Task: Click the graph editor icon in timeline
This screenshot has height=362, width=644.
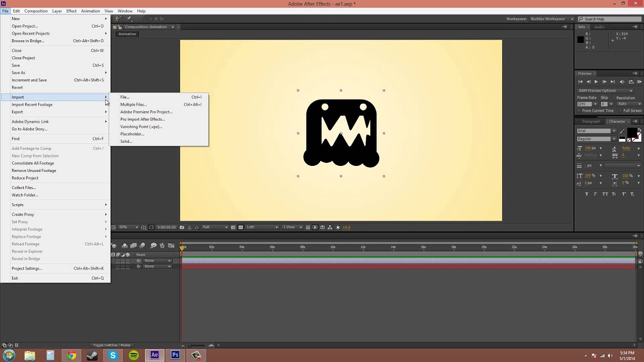Action: [171, 245]
